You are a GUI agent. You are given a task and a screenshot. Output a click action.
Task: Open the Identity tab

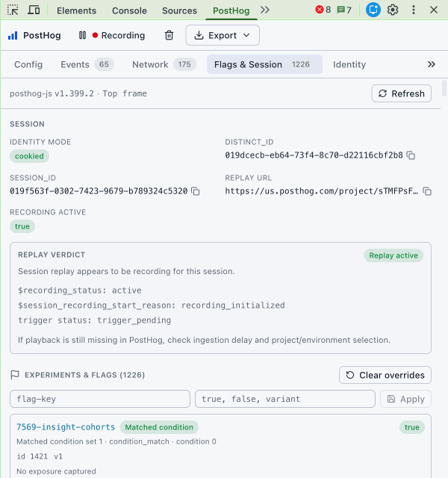point(349,64)
